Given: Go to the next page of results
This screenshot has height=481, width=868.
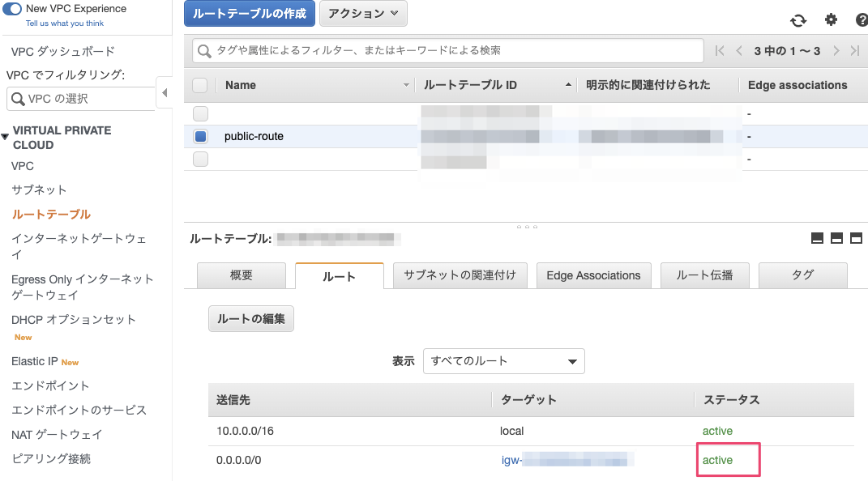Looking at the screenshot, I should coord(836,51).
